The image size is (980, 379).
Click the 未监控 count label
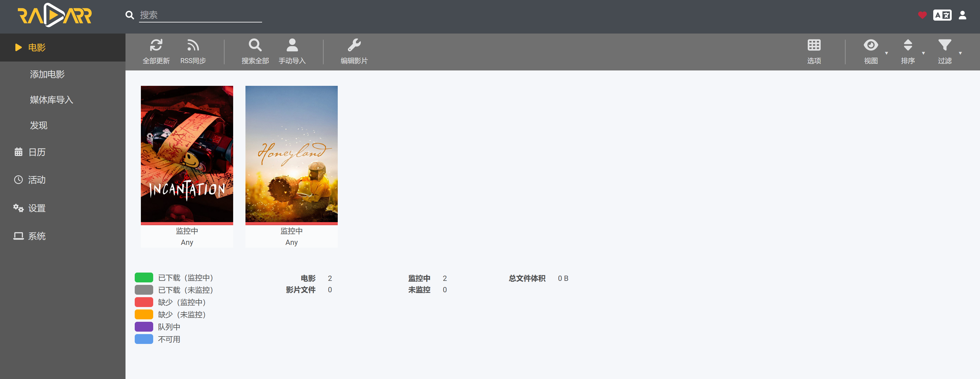coord(419,289)
